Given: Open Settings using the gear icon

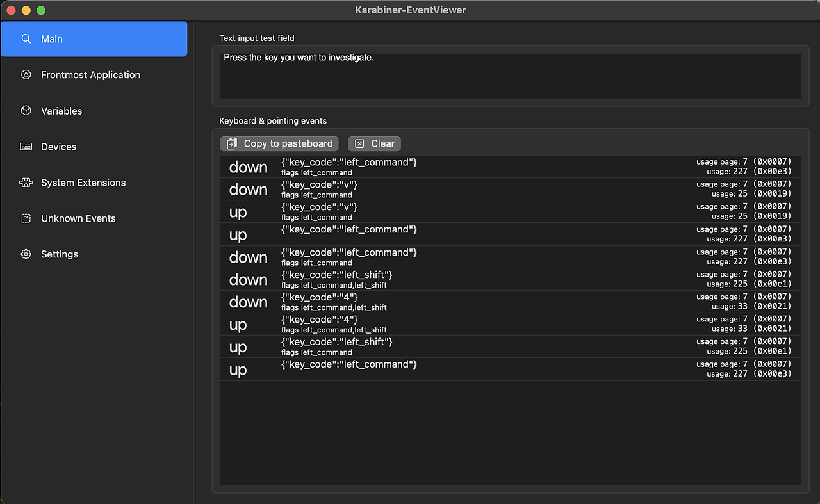Looking at the screenshot, I should [x=26, y=254].
